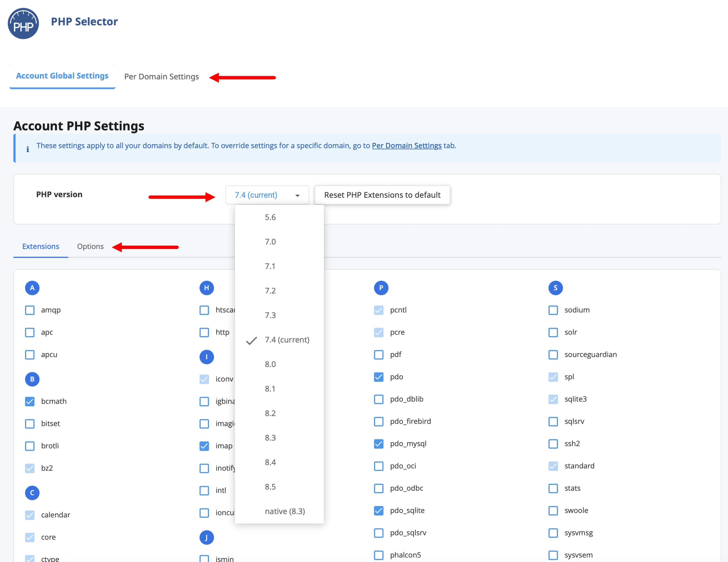Enable the phalcon5 extension checkbox
728x562 pixels.
379,555
